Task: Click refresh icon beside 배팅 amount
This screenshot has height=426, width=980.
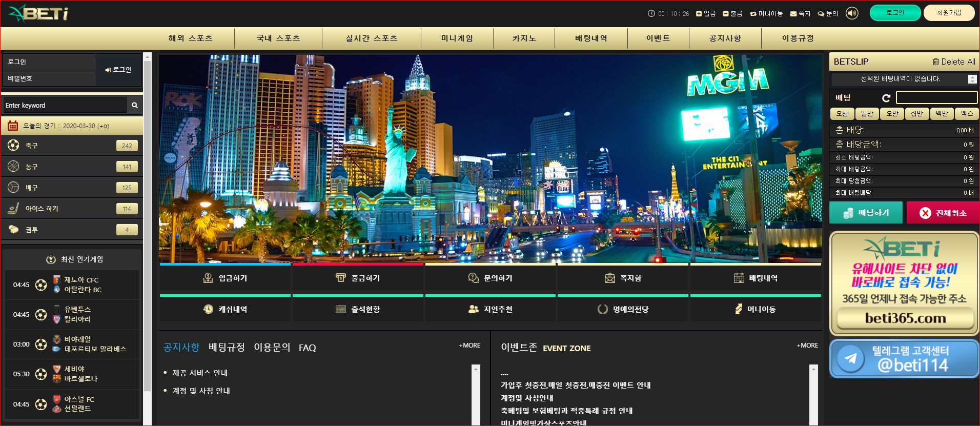Action: click(886, 97)
